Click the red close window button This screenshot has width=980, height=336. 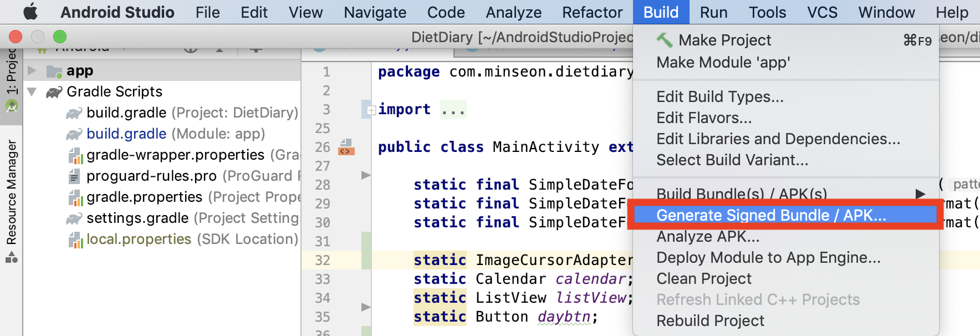tap(16, 37)
